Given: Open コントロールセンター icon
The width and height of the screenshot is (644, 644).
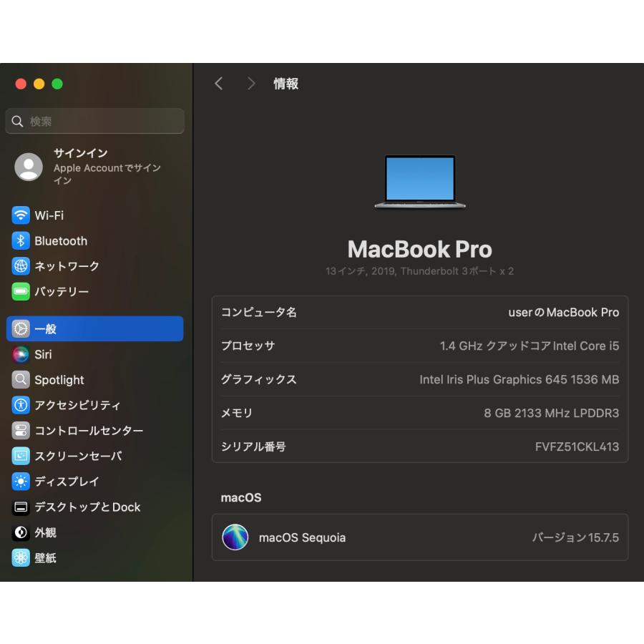Looking at the screenshot, I should click(21, 431).
